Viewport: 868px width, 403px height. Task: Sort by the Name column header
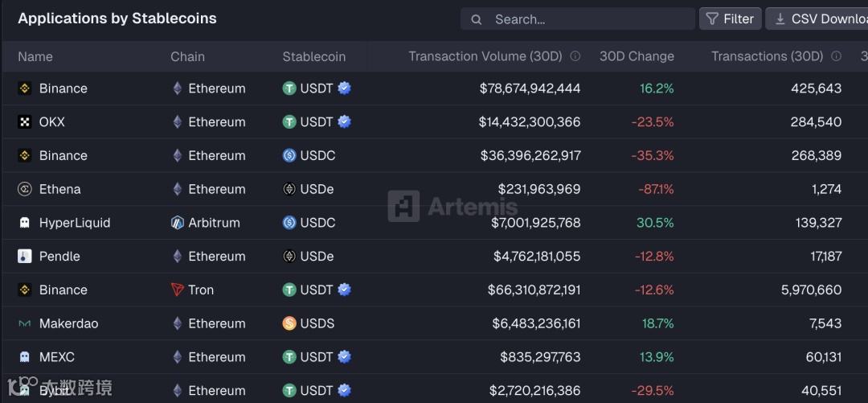(35, 56)
